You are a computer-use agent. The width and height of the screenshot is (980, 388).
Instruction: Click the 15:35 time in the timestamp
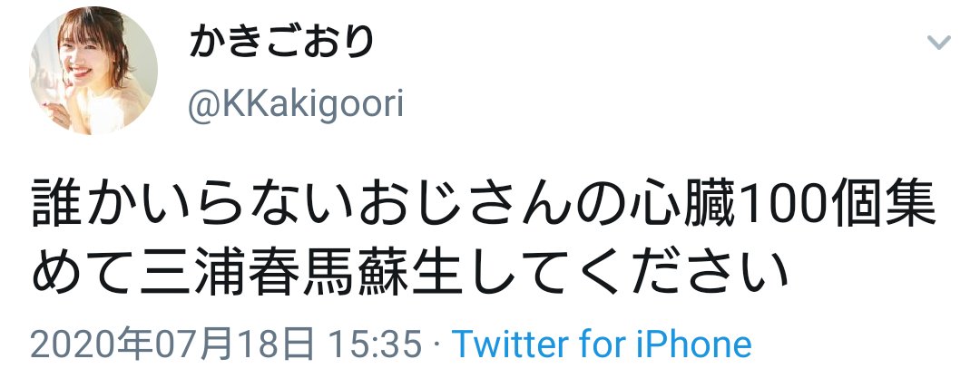[375, 344]
